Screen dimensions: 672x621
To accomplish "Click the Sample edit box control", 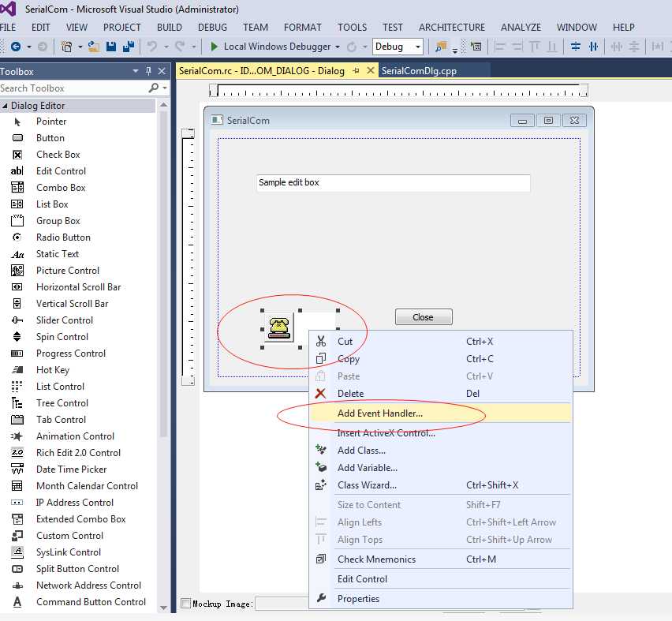I will 393,183.
